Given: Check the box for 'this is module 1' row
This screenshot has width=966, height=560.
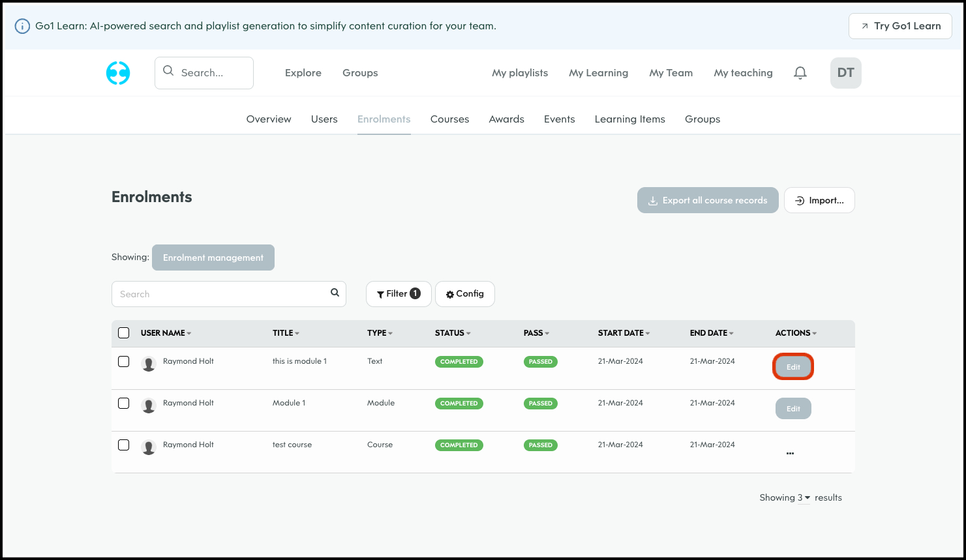Looking at the screenshot, I should tap(124, 362).
